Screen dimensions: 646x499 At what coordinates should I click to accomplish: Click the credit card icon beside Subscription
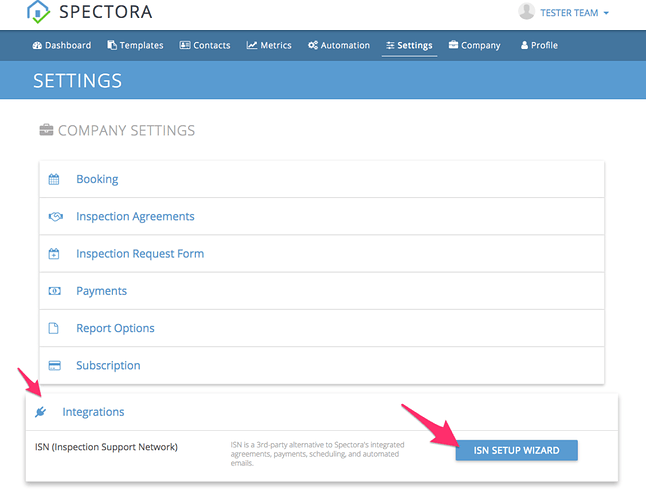coord(55,365)
